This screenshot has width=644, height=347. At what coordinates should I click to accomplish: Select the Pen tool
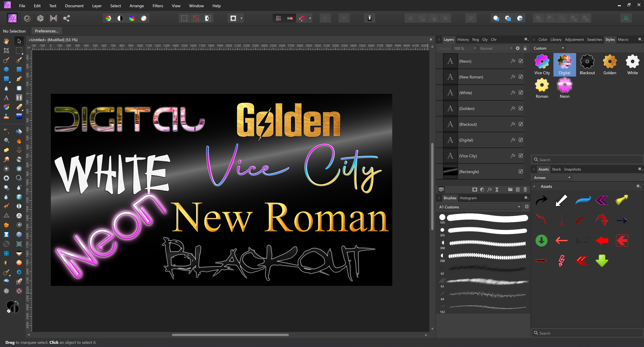[19, 79]
